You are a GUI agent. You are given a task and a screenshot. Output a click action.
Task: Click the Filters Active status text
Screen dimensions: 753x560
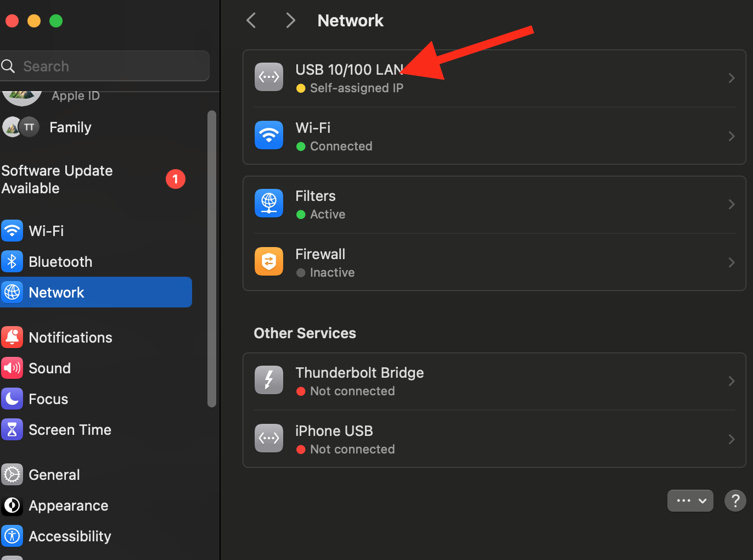pos(328,214)
